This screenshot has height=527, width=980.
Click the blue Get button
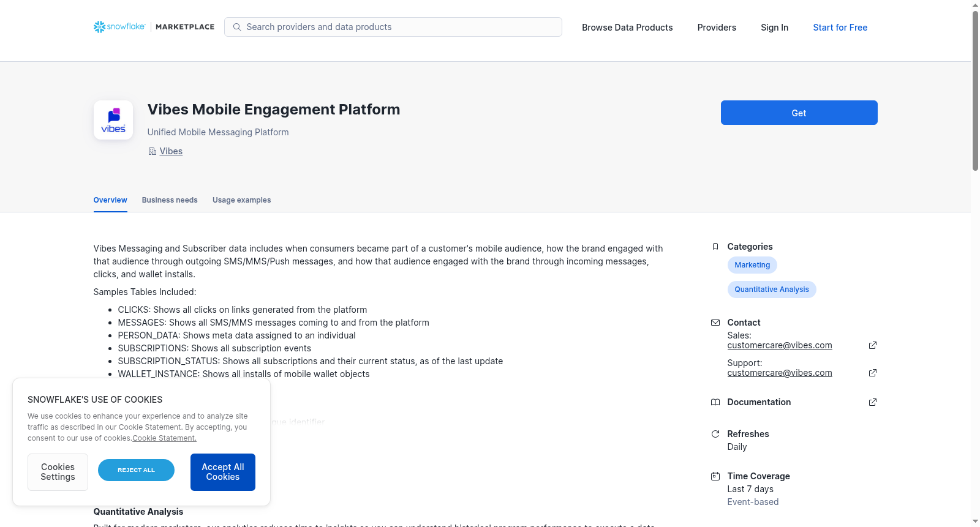[799, 113]
